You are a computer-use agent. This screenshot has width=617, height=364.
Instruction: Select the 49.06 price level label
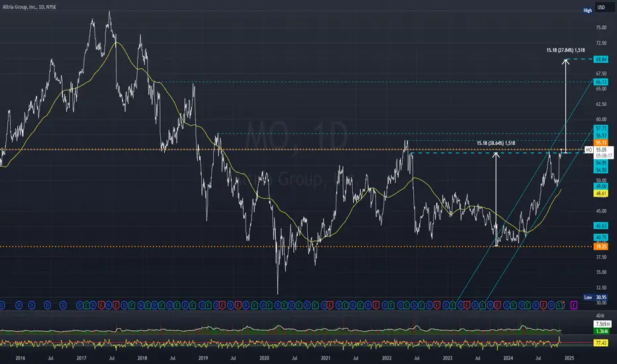pos(601,187)
